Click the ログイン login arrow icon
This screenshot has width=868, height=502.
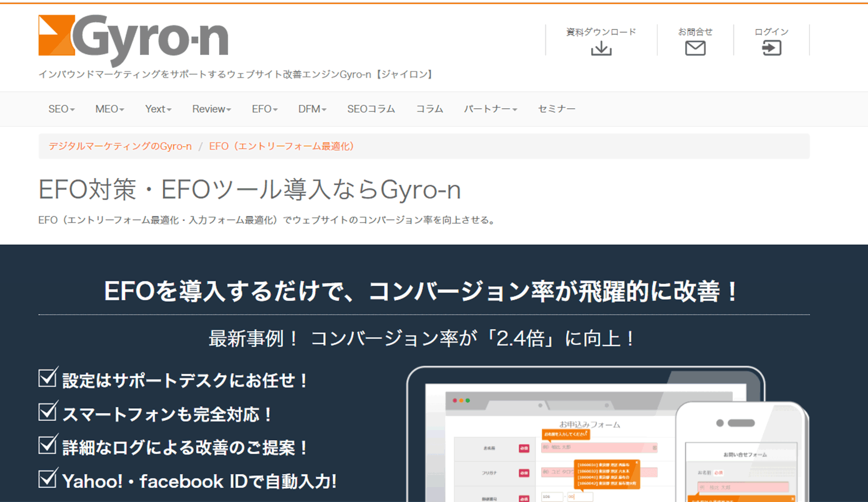[x=772, y=48]
